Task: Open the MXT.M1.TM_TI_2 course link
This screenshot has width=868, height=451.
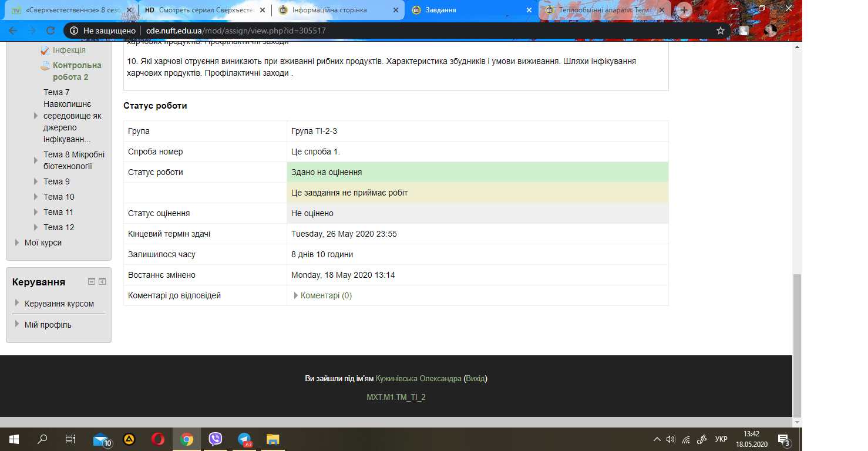Action: [x=396, y=397]
